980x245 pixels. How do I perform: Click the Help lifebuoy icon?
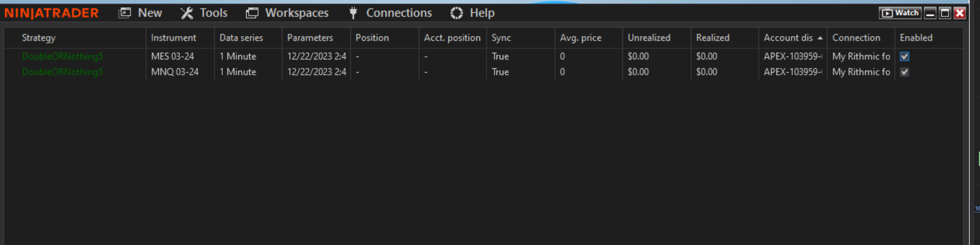tap(457, 13)
